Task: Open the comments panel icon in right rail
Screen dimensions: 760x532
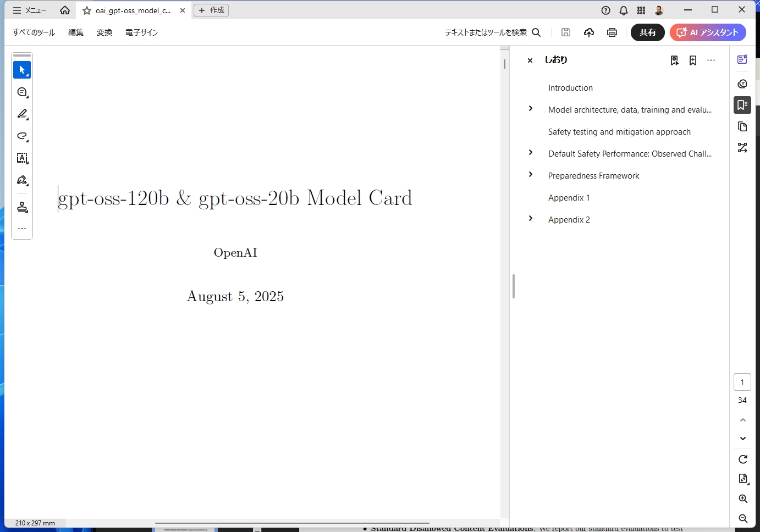Action: [742, 84]
